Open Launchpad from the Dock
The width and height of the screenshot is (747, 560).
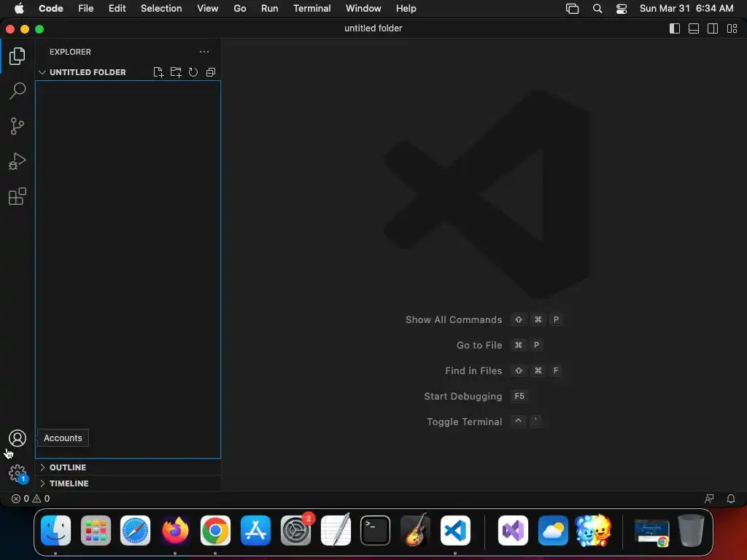[96, 531]
